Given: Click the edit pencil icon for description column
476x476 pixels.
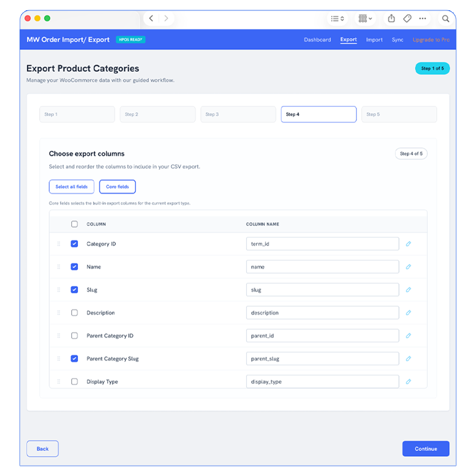Looking at the screenshot, I should click(x=408, y=313).
